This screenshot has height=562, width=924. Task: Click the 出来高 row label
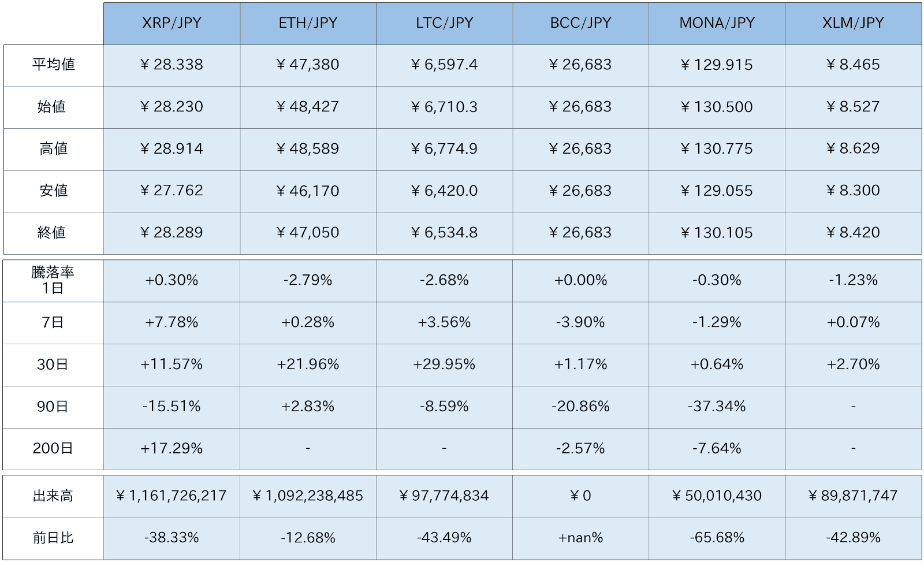tap(53, 496)
